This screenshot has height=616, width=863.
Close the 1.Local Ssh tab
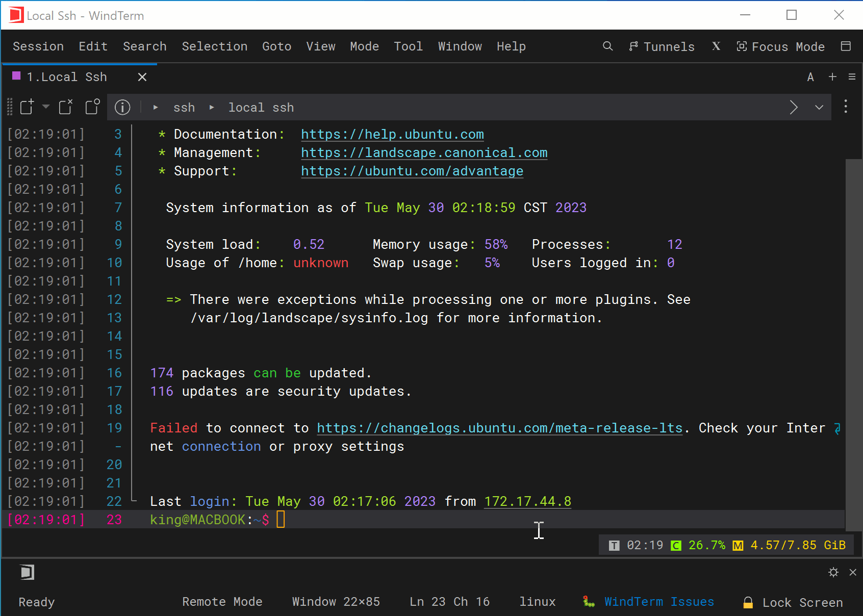tap(142, 77)
